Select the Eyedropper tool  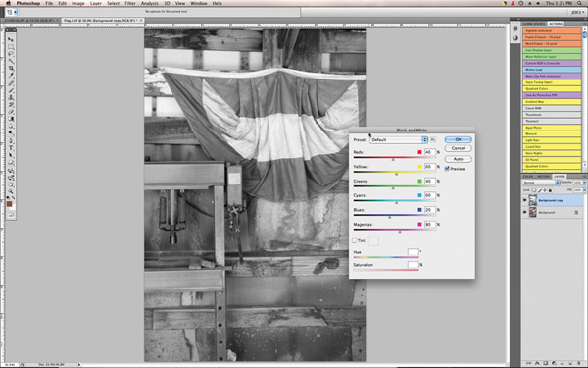(11, 75)
